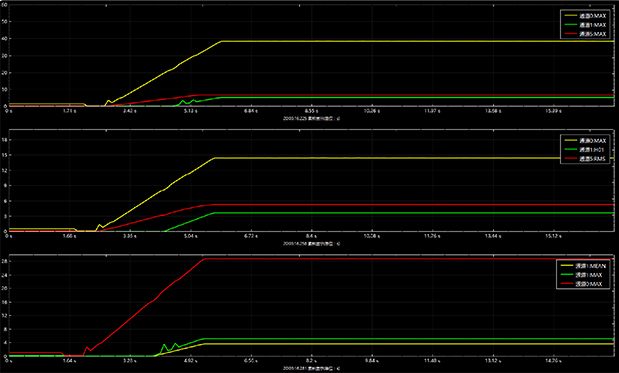The height and width of the screenshot is (373, 619).
Task: Click the middle chart's x-axis title text
Action: [x=311, y=244]
